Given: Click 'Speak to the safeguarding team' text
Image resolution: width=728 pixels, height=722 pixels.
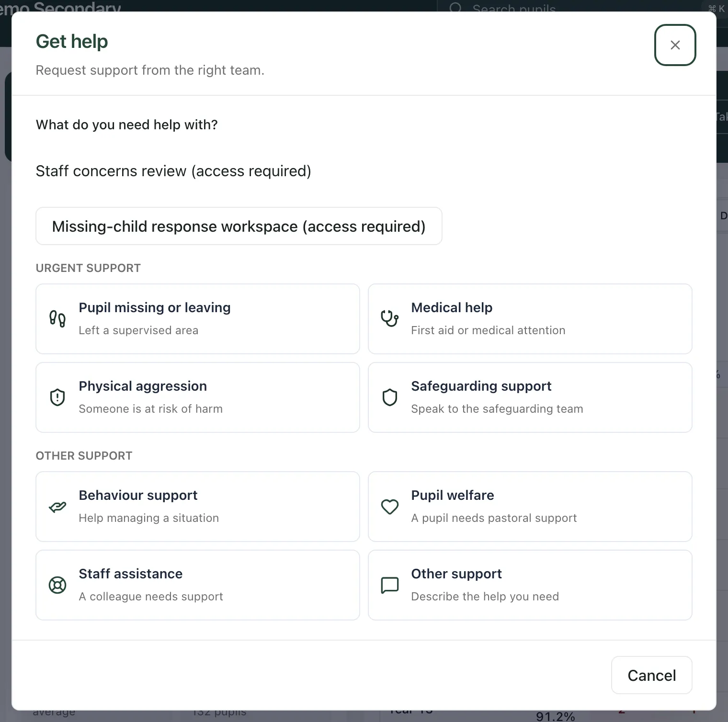Looking at the screenshot, I should click(x=497, y=409).
